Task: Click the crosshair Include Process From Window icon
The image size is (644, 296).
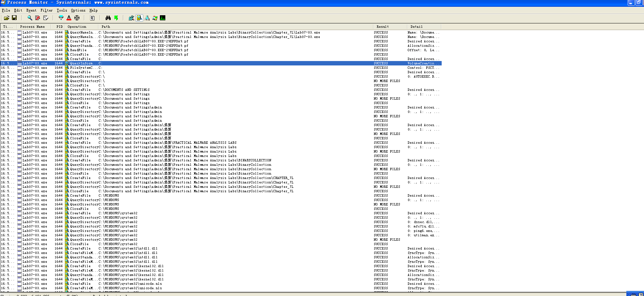Action: [x=77, y=18]
